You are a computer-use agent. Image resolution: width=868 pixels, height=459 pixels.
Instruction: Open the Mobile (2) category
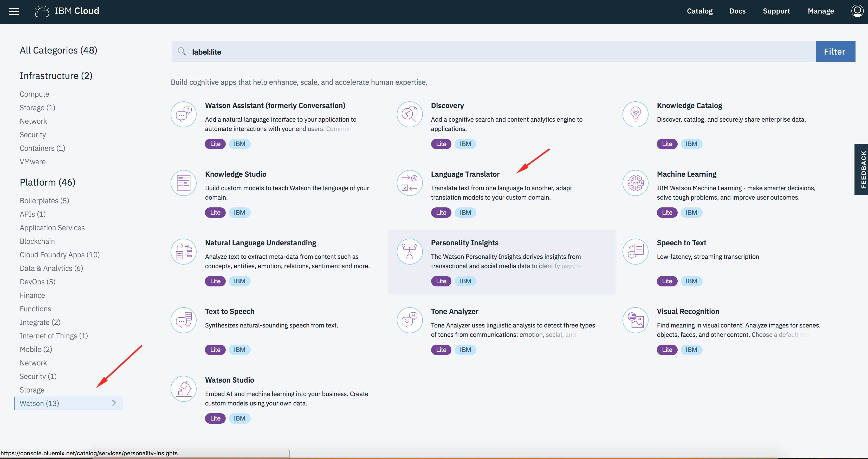[x=36, y=349]
